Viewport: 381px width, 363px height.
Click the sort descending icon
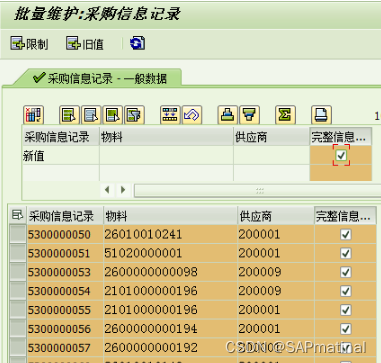coord(249,115)
